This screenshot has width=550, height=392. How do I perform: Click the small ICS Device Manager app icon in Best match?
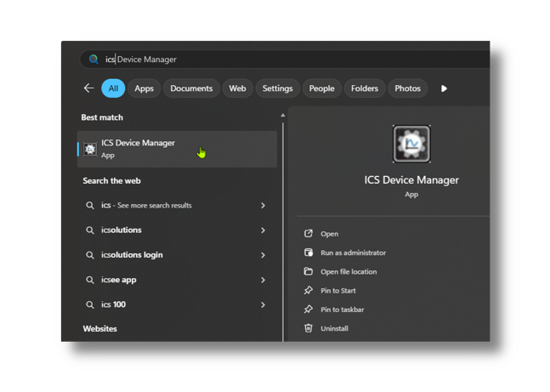point(90,149)
